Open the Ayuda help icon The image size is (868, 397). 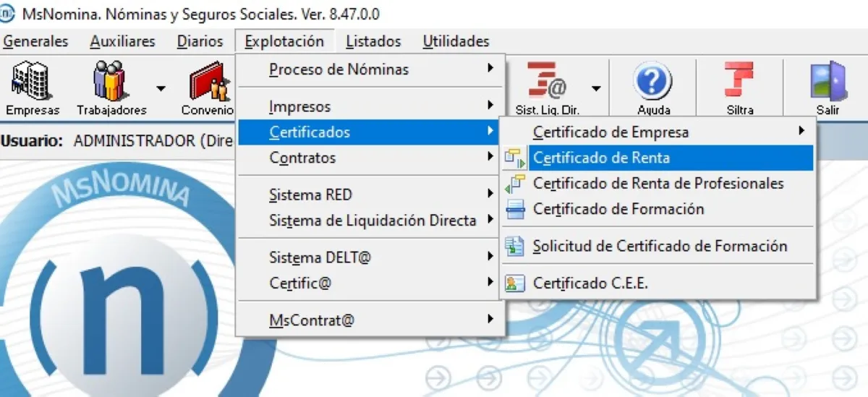(653, 88)
